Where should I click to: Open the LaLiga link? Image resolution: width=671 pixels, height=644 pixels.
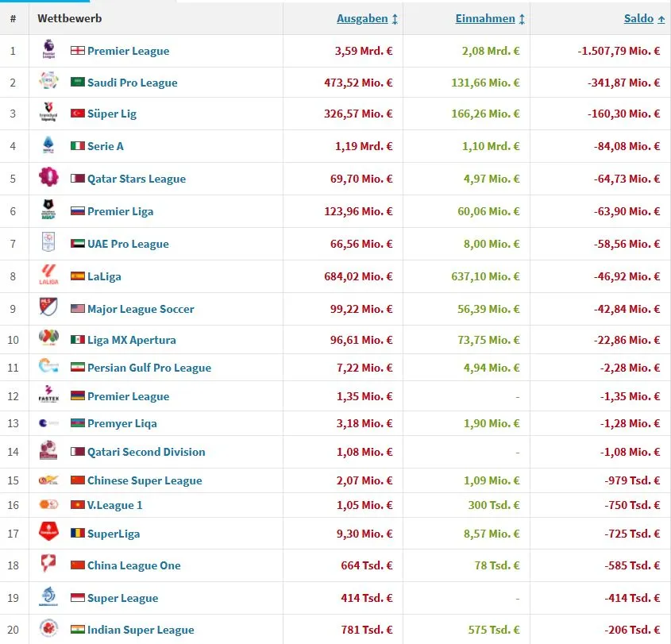click(x=104, y=276)
